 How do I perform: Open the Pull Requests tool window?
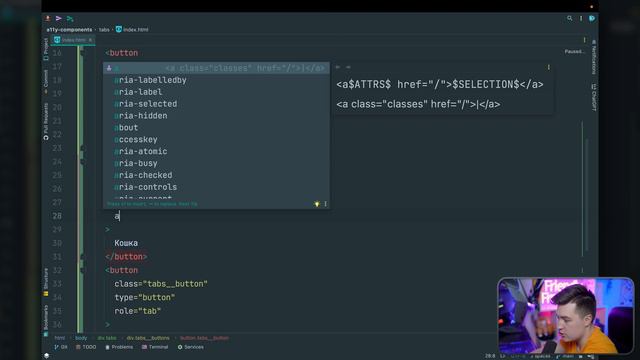tap(46, 121)
